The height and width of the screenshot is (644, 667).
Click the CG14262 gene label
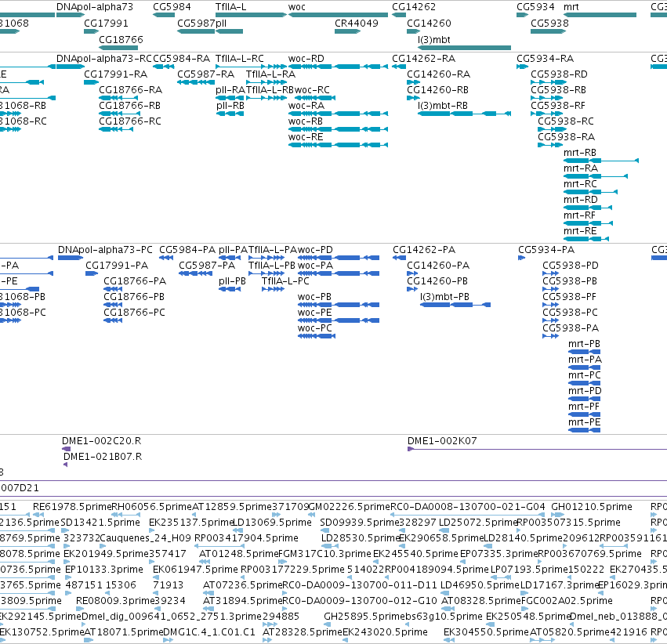coord(414,7)
